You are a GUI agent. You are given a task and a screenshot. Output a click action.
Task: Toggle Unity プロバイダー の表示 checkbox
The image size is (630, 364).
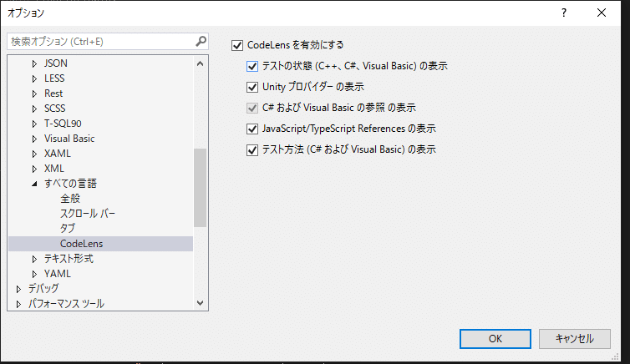(x=252, y=87)
